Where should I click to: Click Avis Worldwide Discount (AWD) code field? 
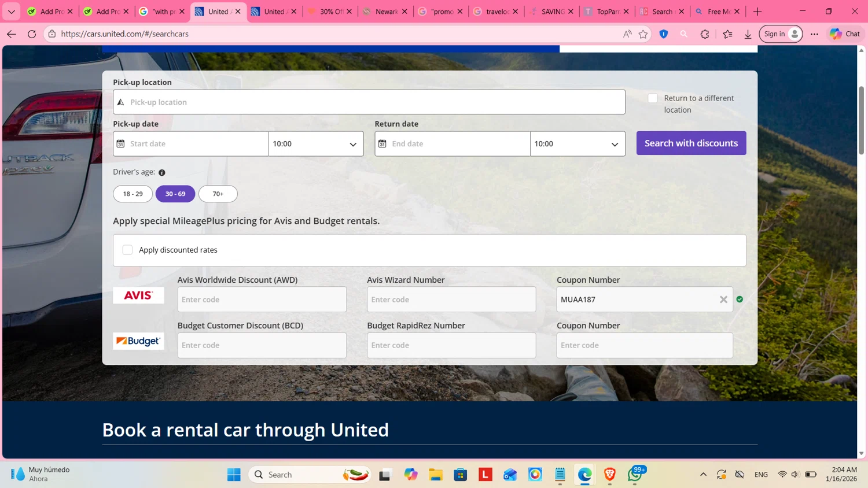coord(262,300)
